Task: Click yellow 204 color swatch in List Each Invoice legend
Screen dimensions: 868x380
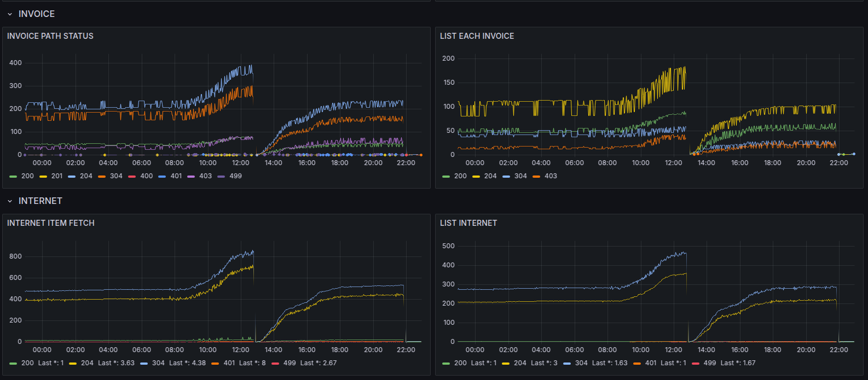Action: [476, 177]
